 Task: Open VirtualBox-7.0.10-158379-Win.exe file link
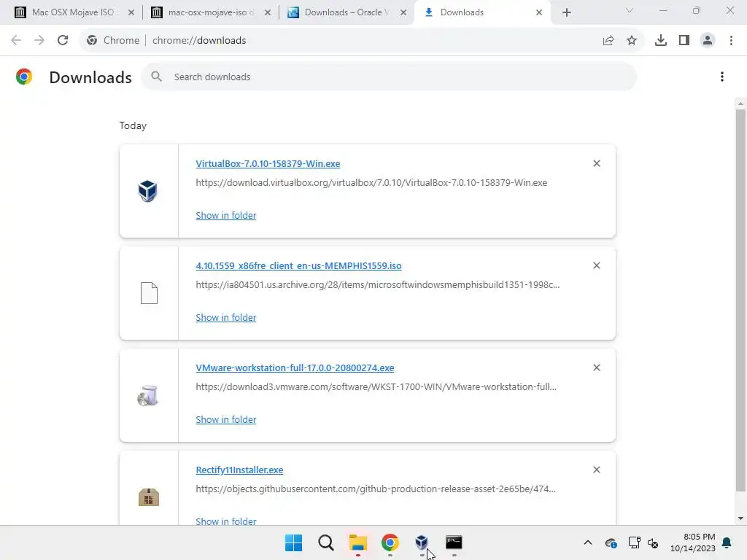coord(268,163)
